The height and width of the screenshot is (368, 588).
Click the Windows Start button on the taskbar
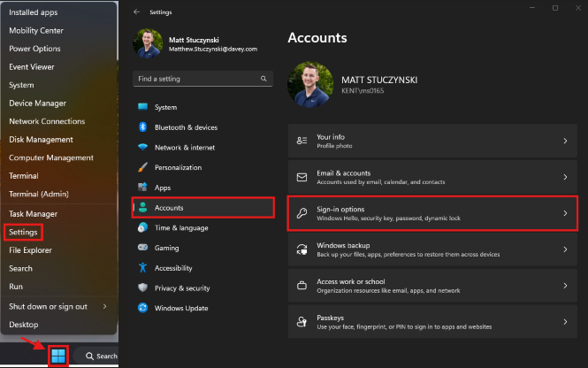pyautogui.click(x=58, y=356)
